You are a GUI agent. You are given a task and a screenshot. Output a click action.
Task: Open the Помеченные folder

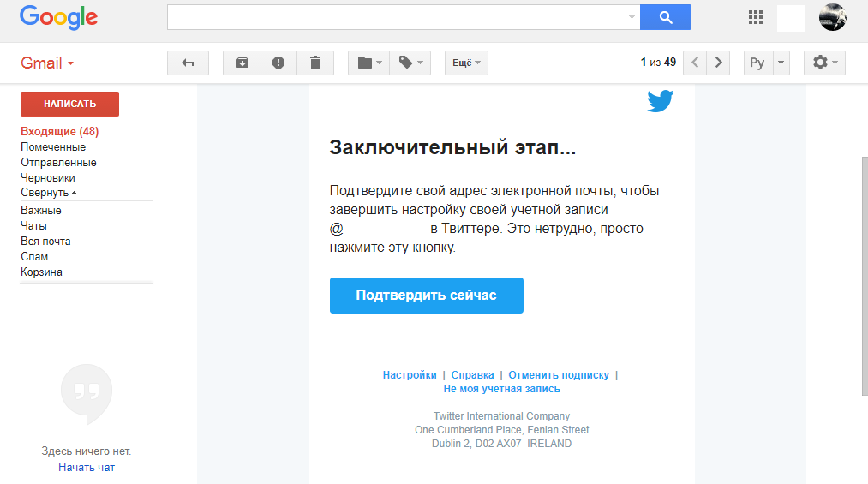pos(53,147)
